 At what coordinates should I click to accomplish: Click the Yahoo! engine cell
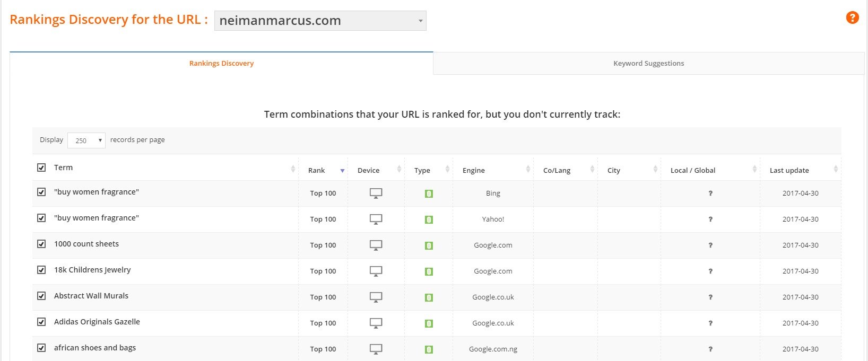pos(493,219)
